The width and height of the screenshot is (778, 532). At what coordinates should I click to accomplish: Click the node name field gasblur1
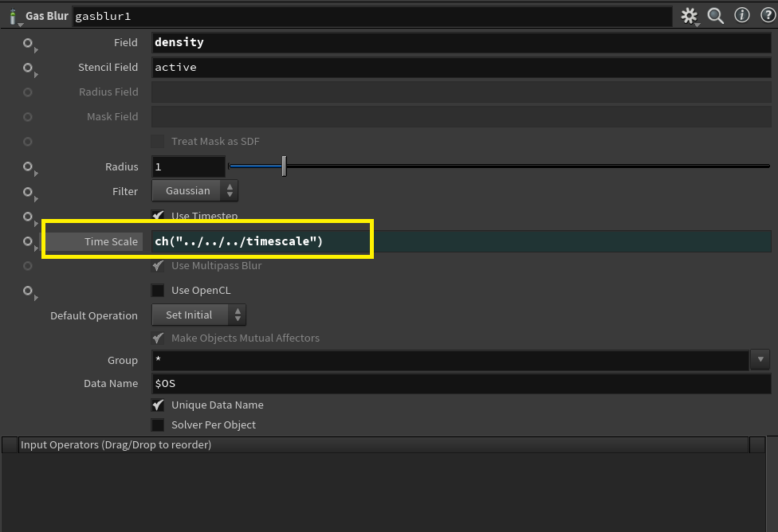click(x=372, y=17)
